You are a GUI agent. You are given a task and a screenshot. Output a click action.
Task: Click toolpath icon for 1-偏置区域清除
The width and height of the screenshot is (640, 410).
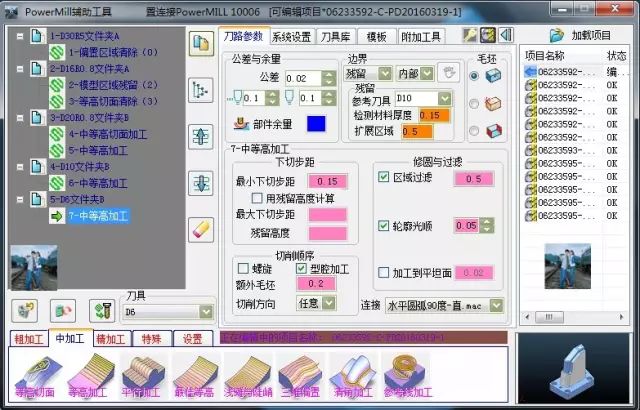57,52
